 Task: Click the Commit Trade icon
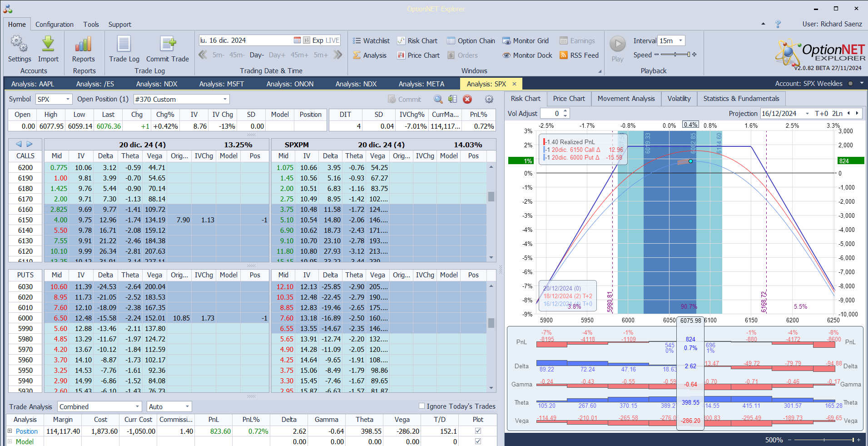168,44
